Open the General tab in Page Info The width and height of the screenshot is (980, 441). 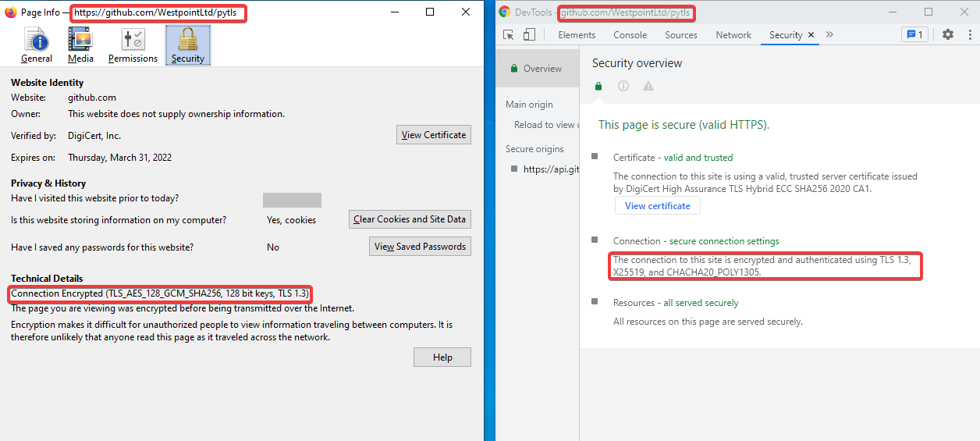tap(37, 45)
